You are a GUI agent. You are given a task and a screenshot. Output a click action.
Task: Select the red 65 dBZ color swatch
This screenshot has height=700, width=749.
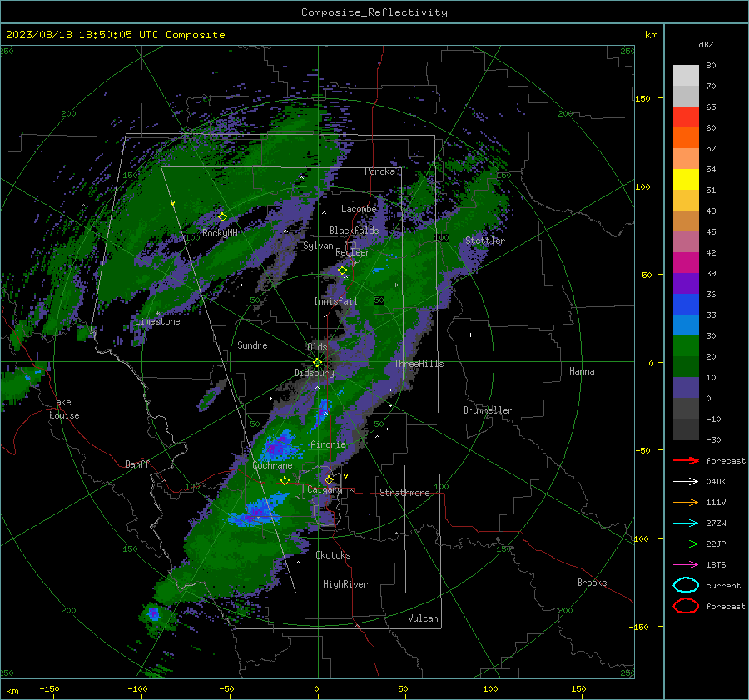[686, 117]
